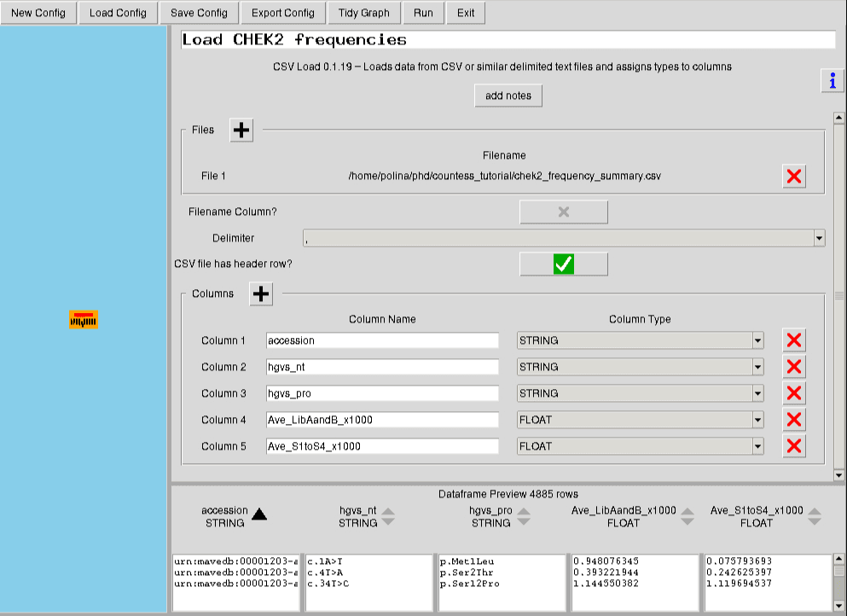This screenshot has width=847, height=616.
Task: Add a new file with plus icon
Action: [241, 131]
